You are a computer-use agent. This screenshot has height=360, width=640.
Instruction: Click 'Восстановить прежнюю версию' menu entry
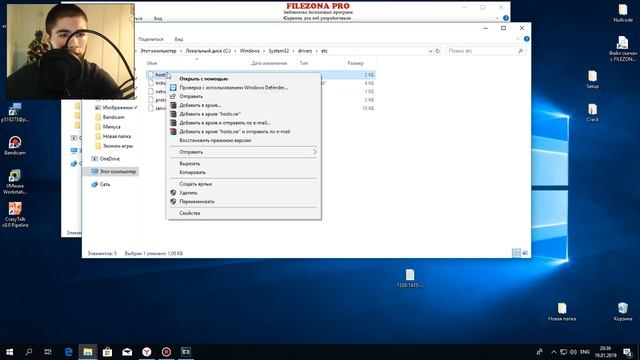click(215, 140)
